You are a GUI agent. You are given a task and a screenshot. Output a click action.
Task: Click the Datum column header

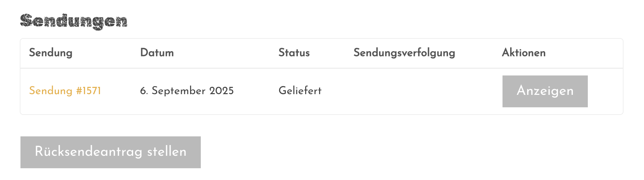pyautogui.click(x=157, y=53)
